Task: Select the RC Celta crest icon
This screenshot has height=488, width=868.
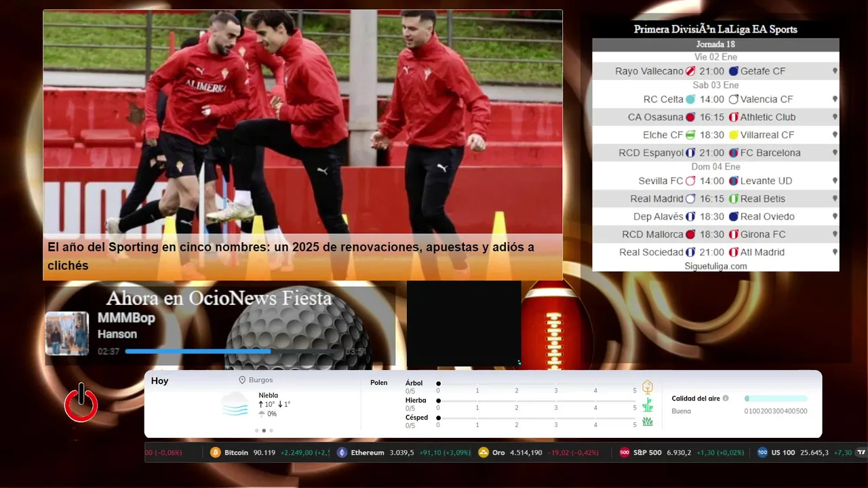Action: tap(690, 99)
